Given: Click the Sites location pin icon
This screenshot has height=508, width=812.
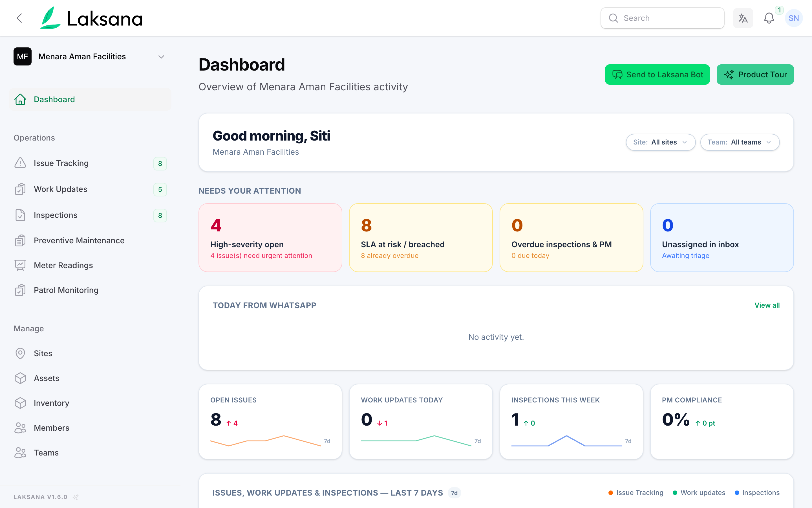Looking at the screenshot, I should [x=20, y=353].
